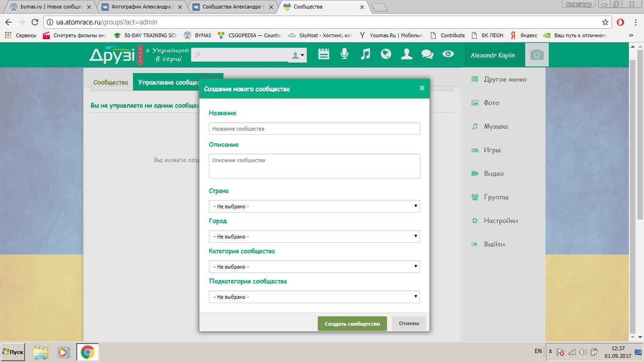Open the music note icon in header
The image size is (644, 362).
(x=365, y=54)
